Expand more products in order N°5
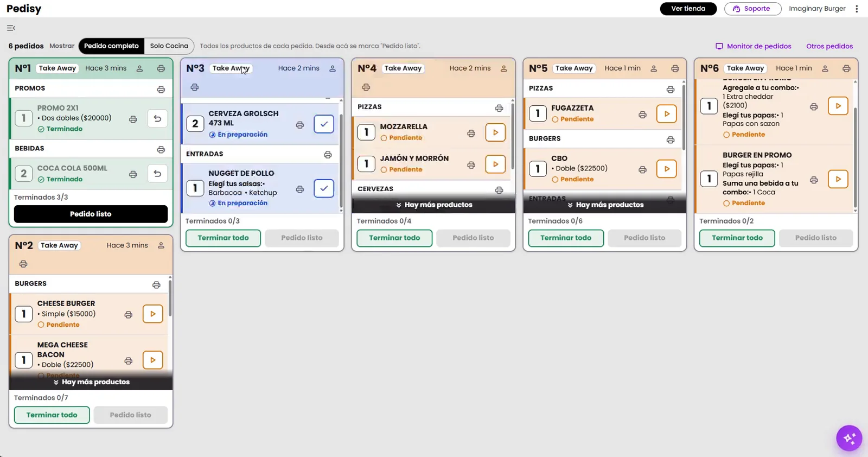 [605, 205]
